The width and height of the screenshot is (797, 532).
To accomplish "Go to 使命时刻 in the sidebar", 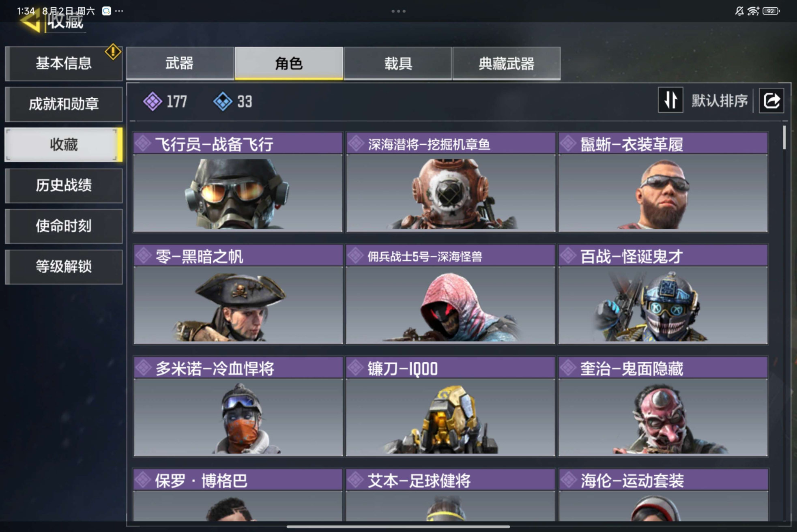I will click(x=64, y=226).
